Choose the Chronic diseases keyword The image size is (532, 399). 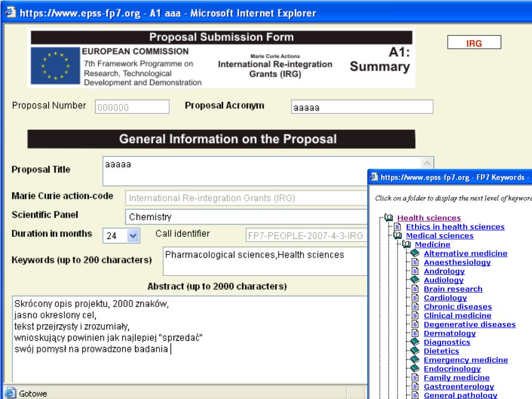tap(458, 307)
